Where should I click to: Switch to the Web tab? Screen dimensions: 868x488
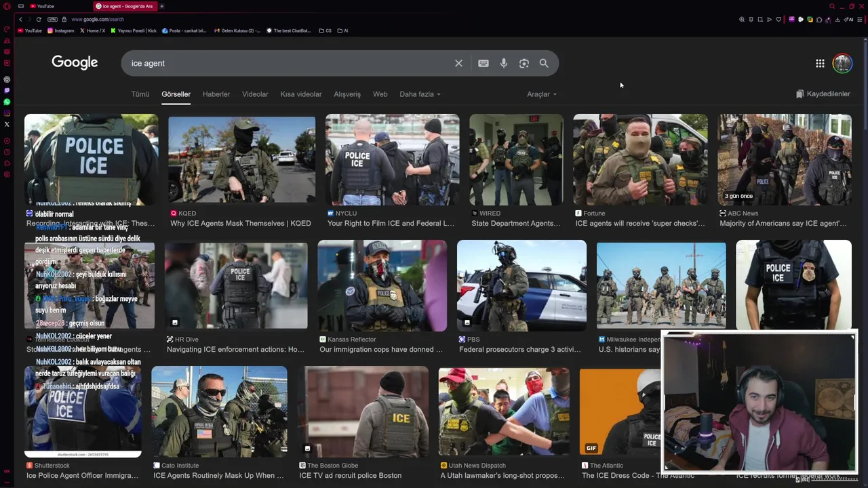(380, 94)
